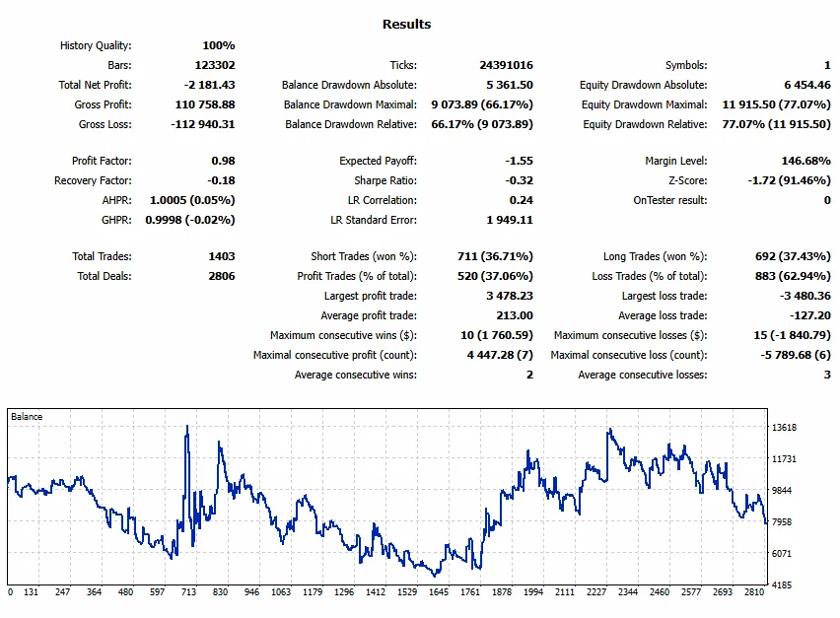Image resolution: width=840 pixels, height=618 pixels.
Task: Select the Ticks value 24391016
Action: point(506,65)
